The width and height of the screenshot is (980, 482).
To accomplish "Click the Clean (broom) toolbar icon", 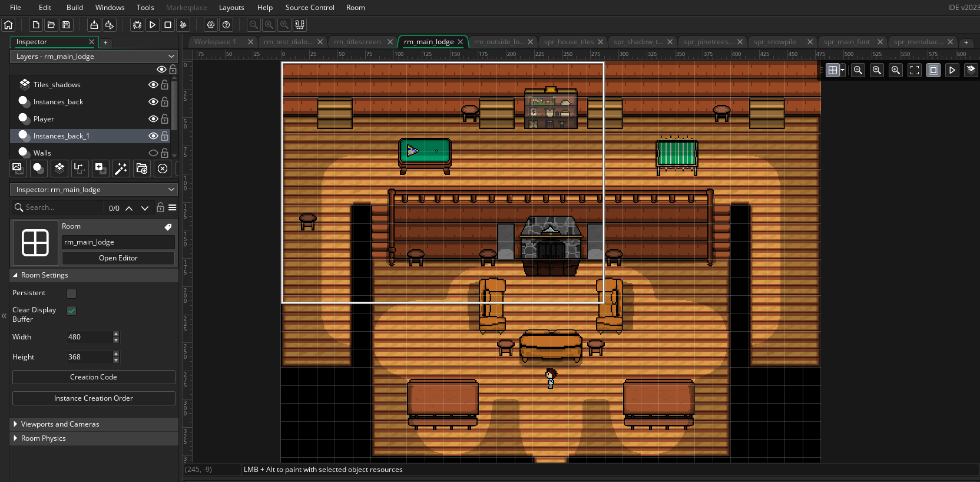I will pos(183,25).
